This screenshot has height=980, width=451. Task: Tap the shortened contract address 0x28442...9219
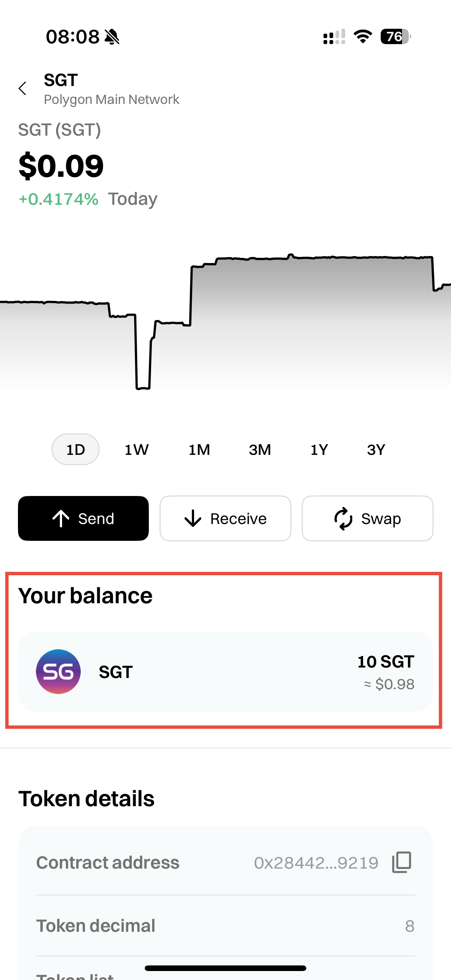pyautogui.click(x=316, y=862)
